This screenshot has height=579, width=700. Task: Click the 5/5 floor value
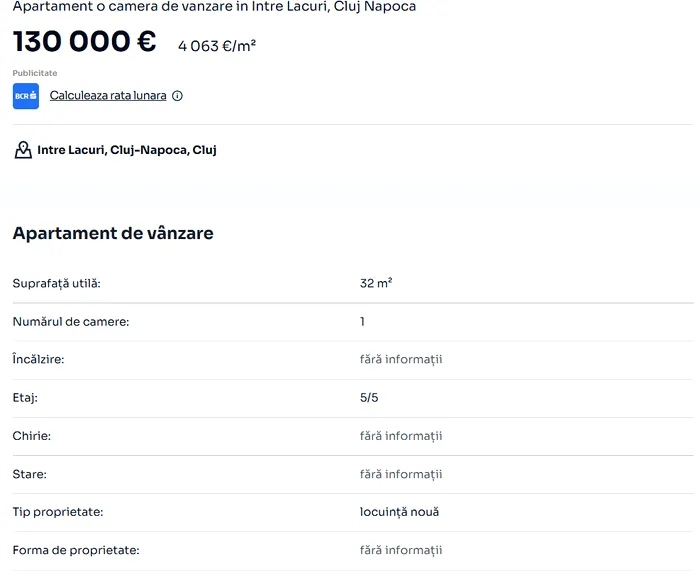click(369, 397)
